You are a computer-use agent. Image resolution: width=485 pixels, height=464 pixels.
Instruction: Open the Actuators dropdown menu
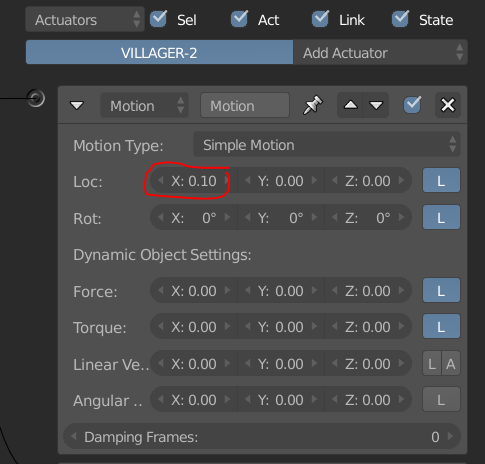[x=85, y=19]
